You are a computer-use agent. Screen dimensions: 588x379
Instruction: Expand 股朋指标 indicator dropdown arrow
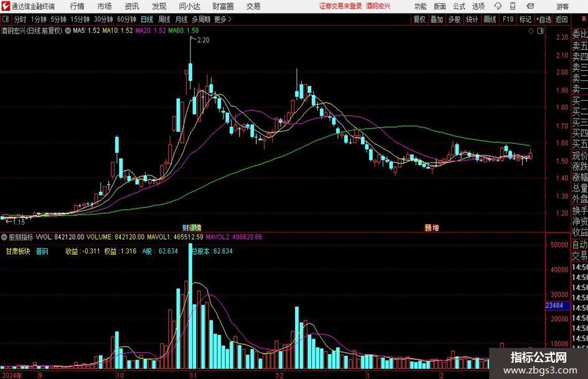pos(4,237)
